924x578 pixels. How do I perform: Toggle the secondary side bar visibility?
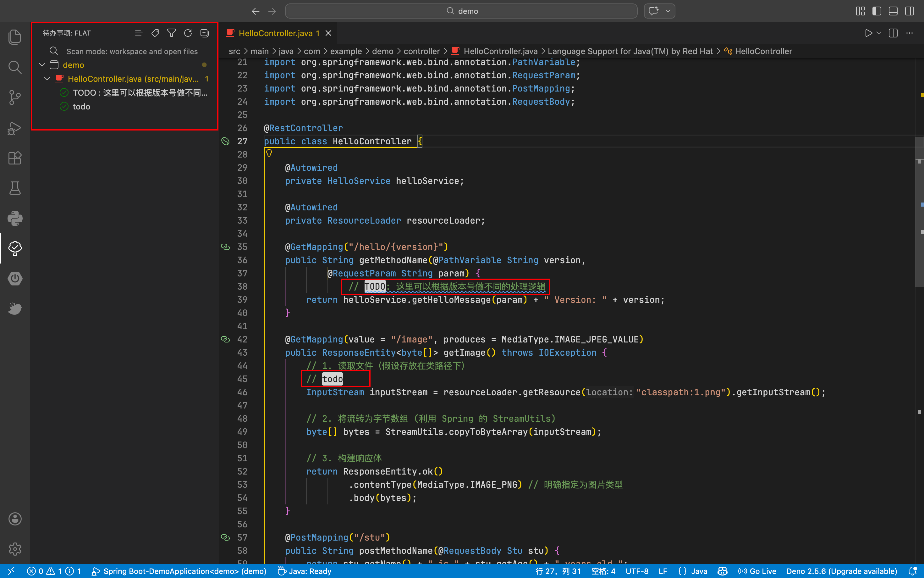(910, 11)
